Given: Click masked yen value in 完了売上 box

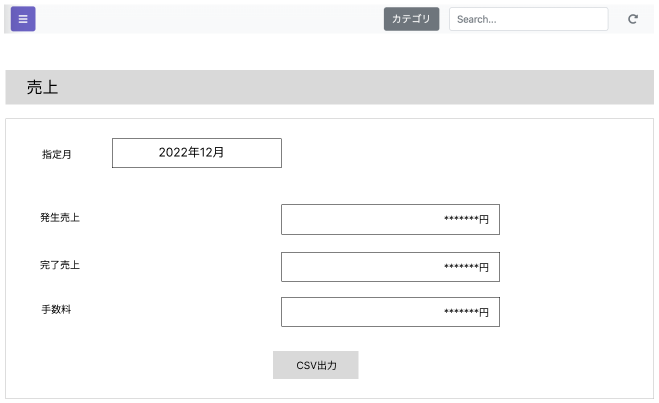Looking at the screenshot, I should pos(466,268).
